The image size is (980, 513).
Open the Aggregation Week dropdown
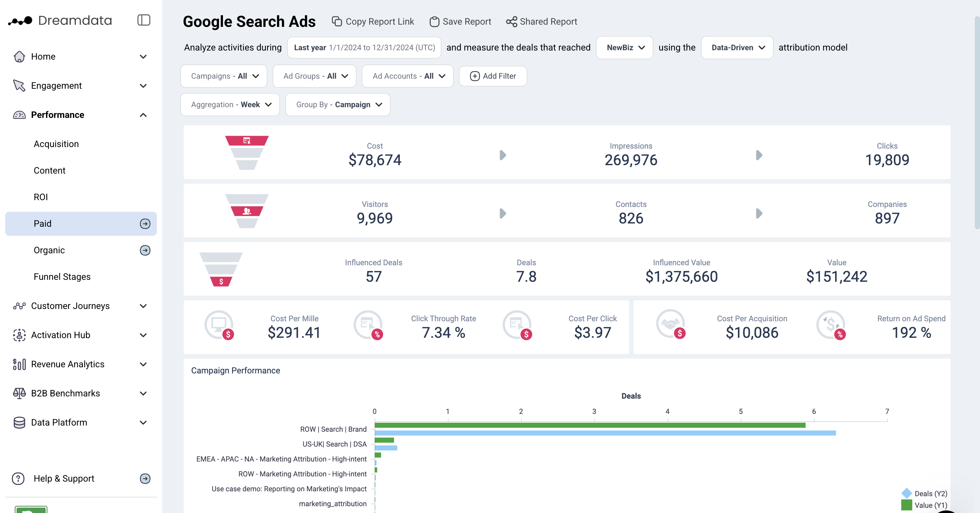point(230,105)
